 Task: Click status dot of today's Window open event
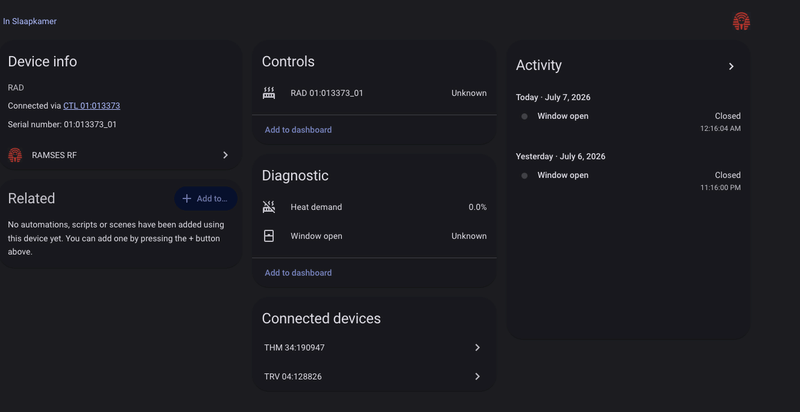point(524,116)
